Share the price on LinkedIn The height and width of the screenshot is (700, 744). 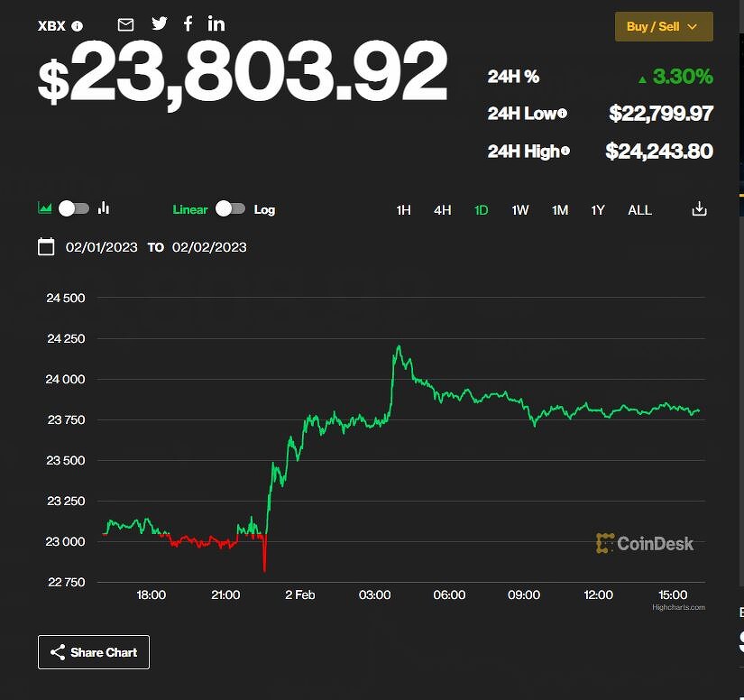click(216, 24)
